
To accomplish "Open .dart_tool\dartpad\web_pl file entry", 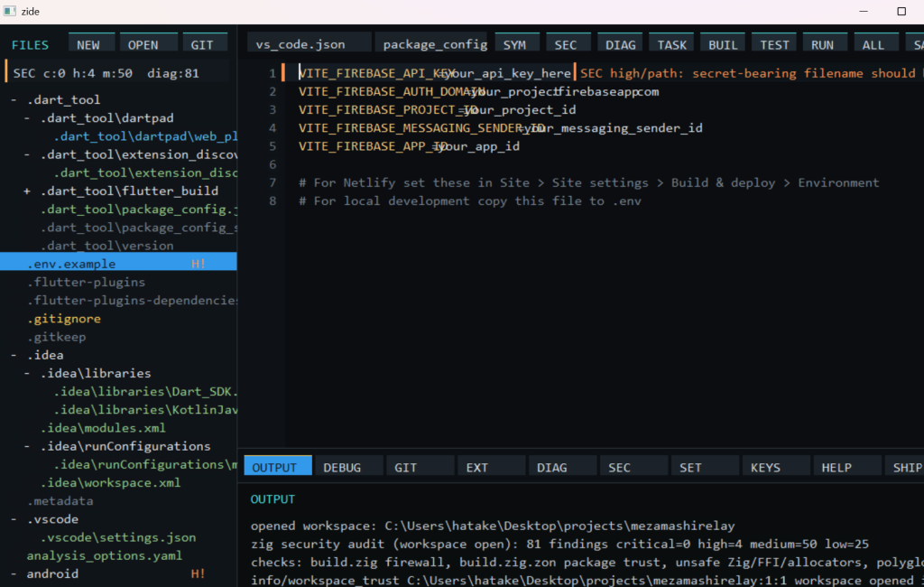I will (145, 136).
